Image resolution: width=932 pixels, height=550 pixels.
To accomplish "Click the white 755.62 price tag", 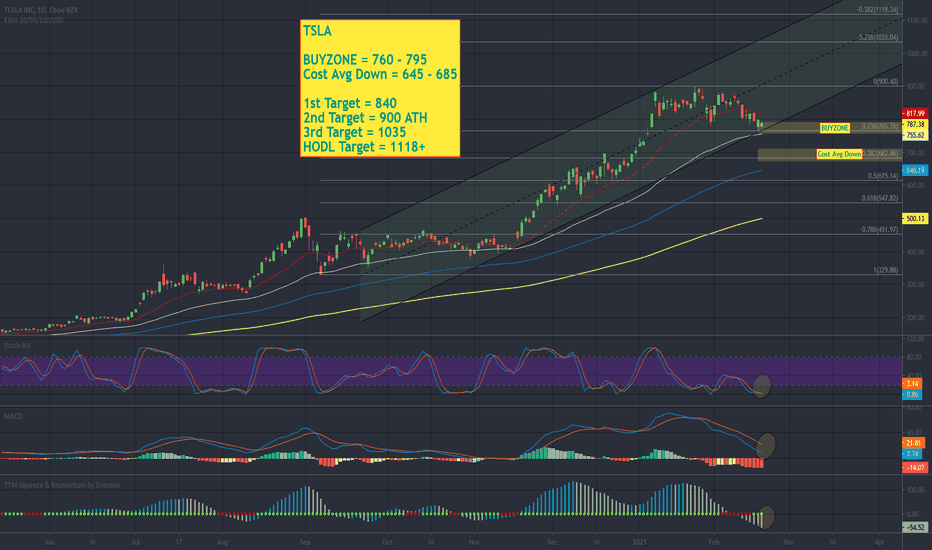I will pos(915,136).
